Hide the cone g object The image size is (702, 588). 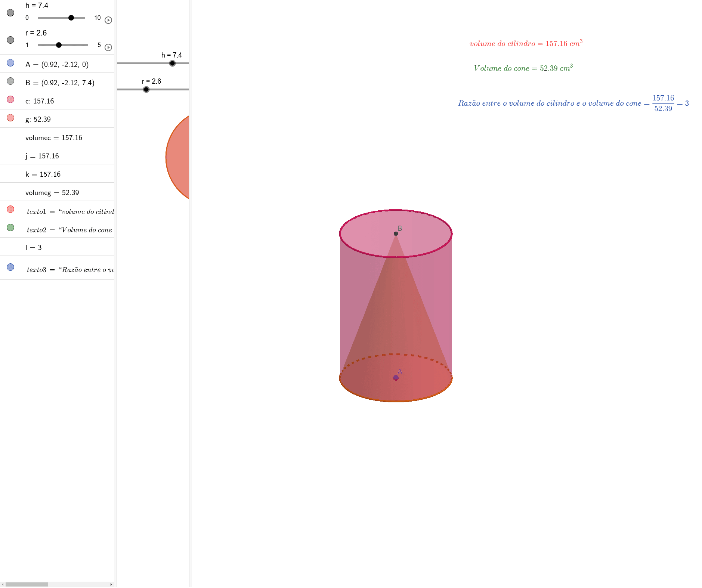pyautogui.click(x=10, y=118)
